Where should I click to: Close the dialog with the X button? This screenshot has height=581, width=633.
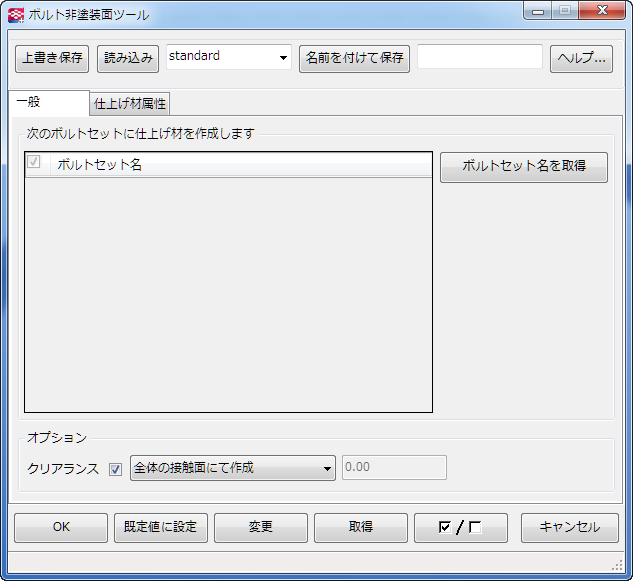click(x=602, y=10)
